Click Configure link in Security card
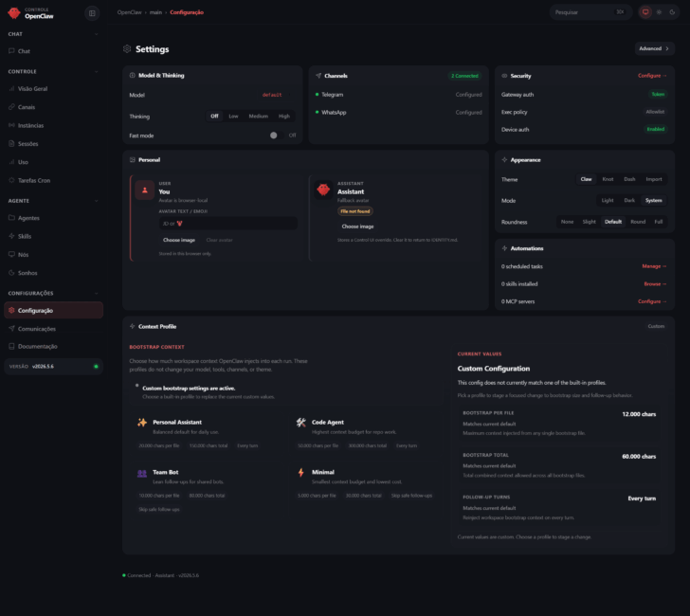690x616 pixels. point(652,76)
